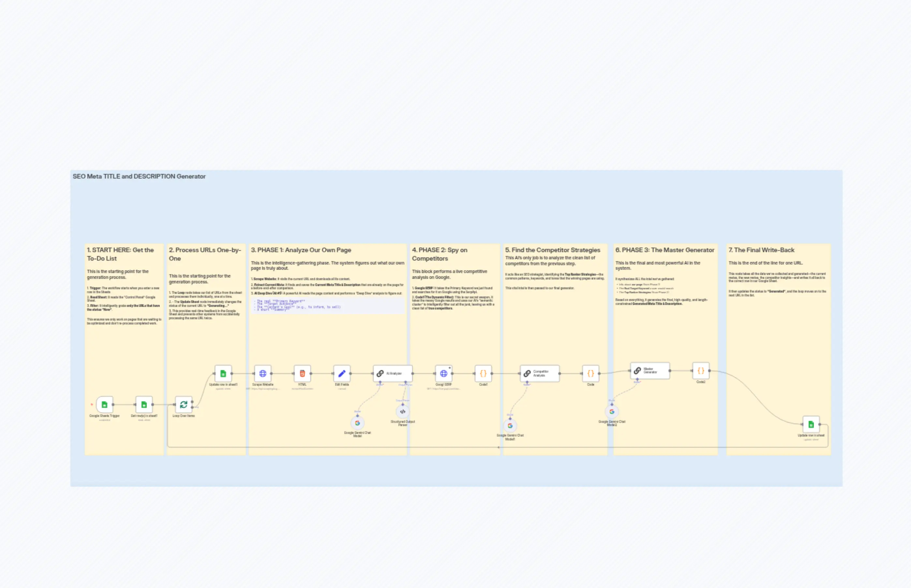Select the Code1 node
The image size is (911, 588).
coord(483,373)
